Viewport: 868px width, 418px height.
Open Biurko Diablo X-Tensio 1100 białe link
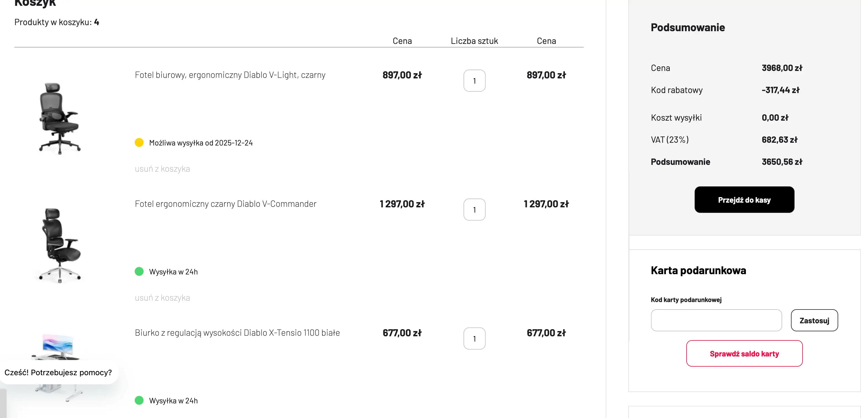(x=237, y=333)
